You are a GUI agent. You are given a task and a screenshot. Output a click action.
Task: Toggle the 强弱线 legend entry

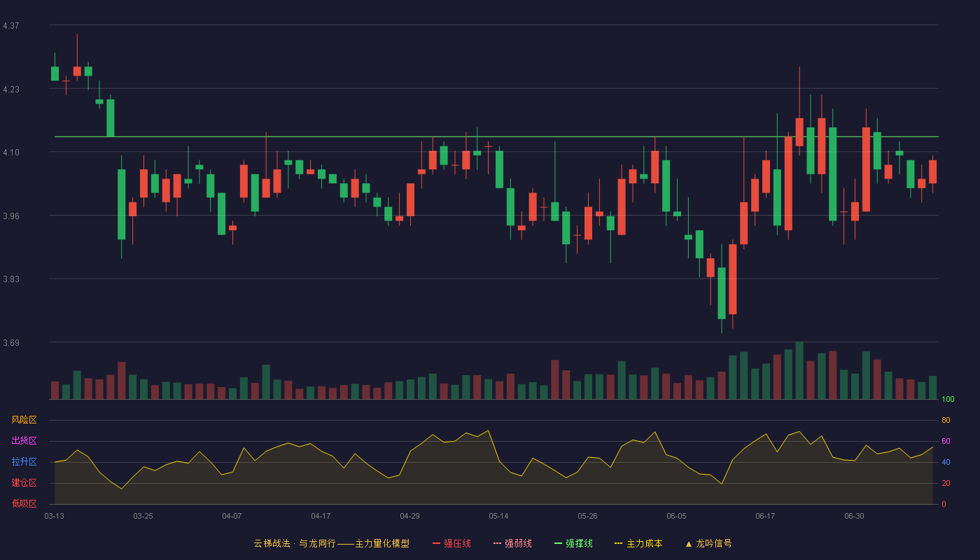tap(512, 543)
